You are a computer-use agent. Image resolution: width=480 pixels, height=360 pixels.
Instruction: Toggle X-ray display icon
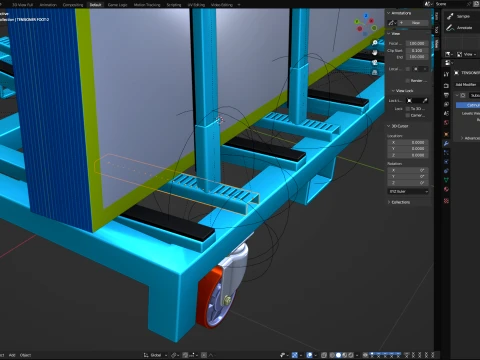[x=324, y=355]
